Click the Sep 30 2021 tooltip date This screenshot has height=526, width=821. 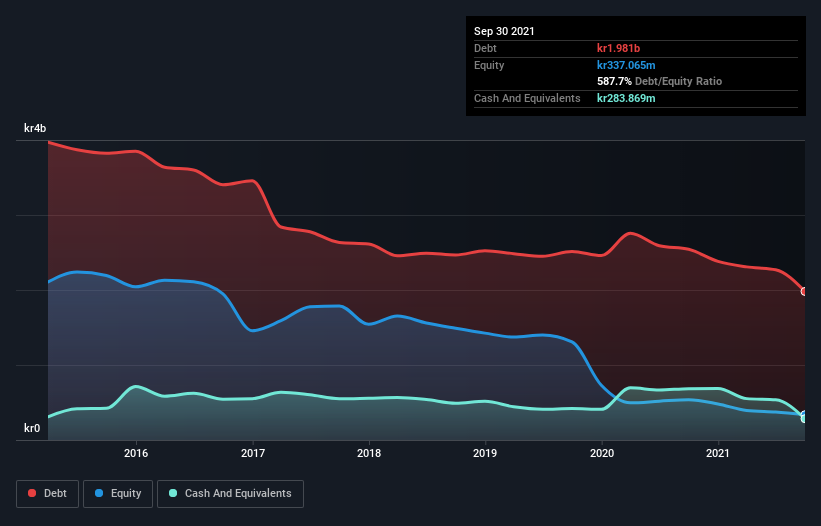[504, 31]
